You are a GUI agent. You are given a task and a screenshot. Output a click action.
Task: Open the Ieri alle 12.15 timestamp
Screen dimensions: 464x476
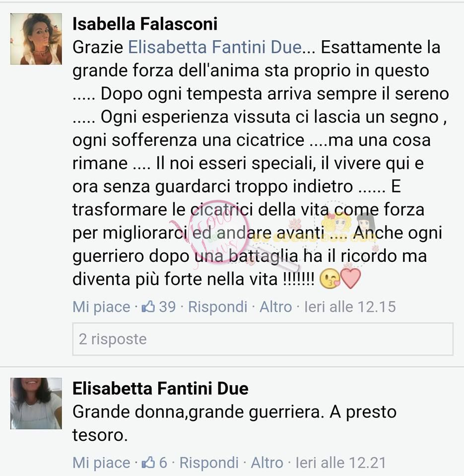pos(350,307)
